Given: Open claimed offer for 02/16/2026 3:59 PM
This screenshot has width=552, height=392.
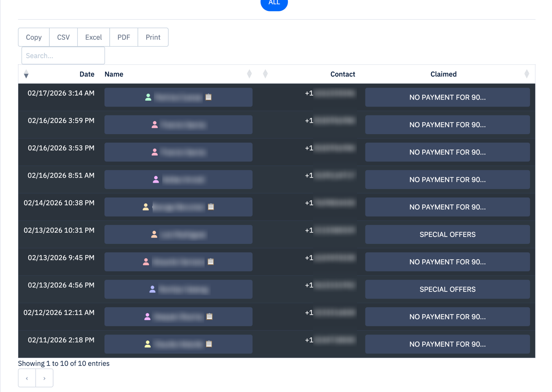Looking at the screenshot, I should (x=447, y=125).
